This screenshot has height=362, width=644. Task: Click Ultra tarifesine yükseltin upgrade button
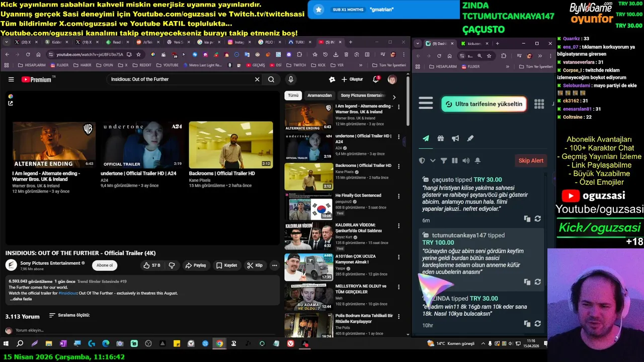click(484, 104)
